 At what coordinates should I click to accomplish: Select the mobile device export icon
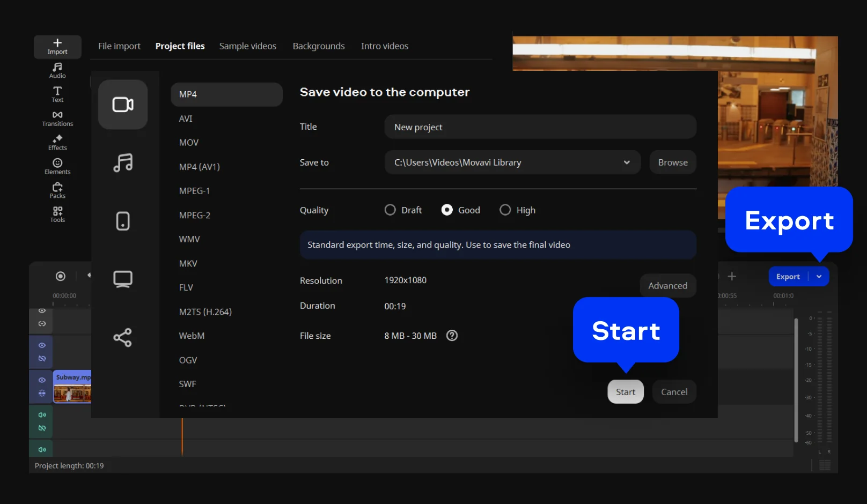(123, 221)
